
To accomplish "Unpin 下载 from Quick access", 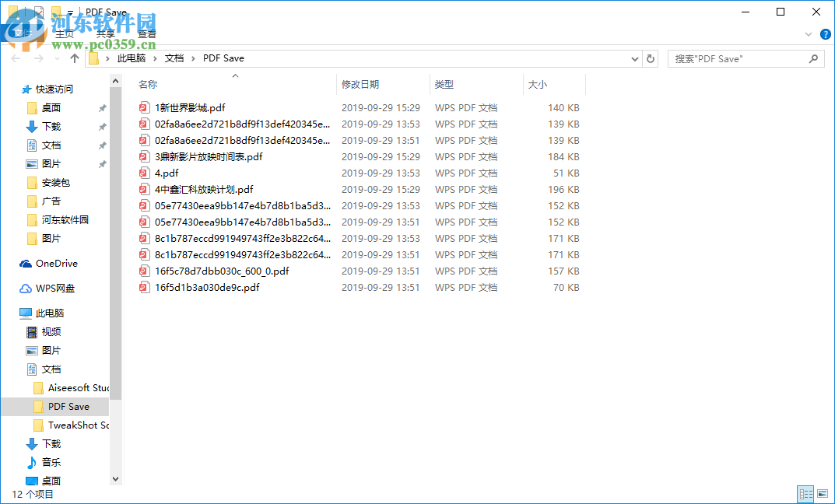I will tap(102, 126).
